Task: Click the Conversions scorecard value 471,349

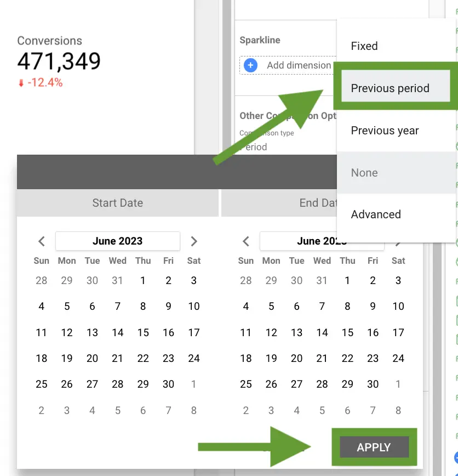Action: 59,61
